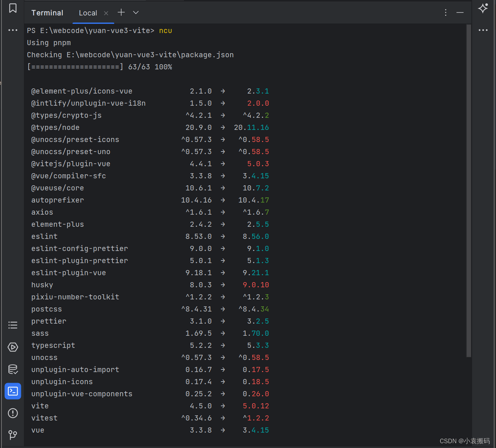Click the @vueuse/core package name

pyautogui.click(x=58, y=188)
